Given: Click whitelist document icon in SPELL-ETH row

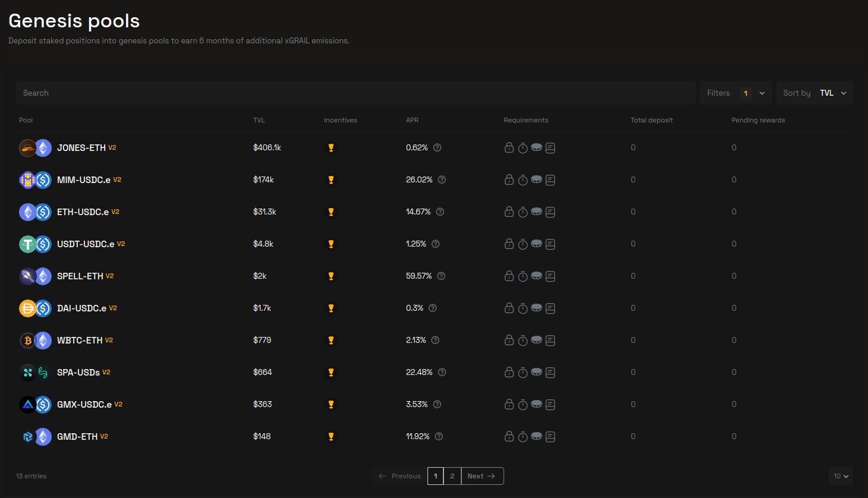Looking at the screenshot, I should tap(551, 276).
